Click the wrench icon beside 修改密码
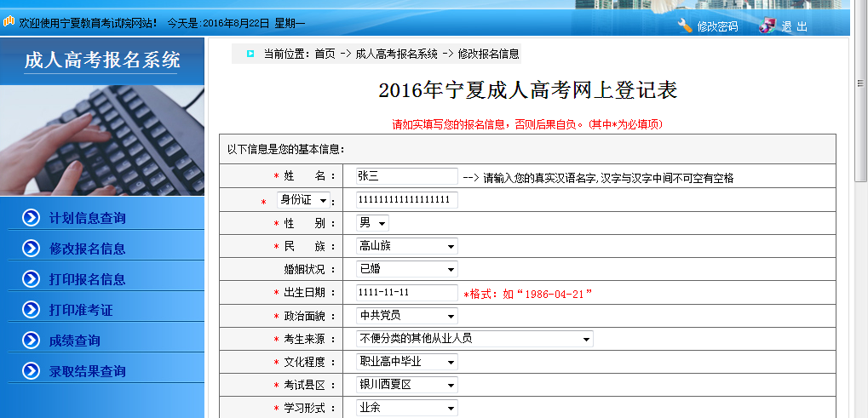 [685, 26]
